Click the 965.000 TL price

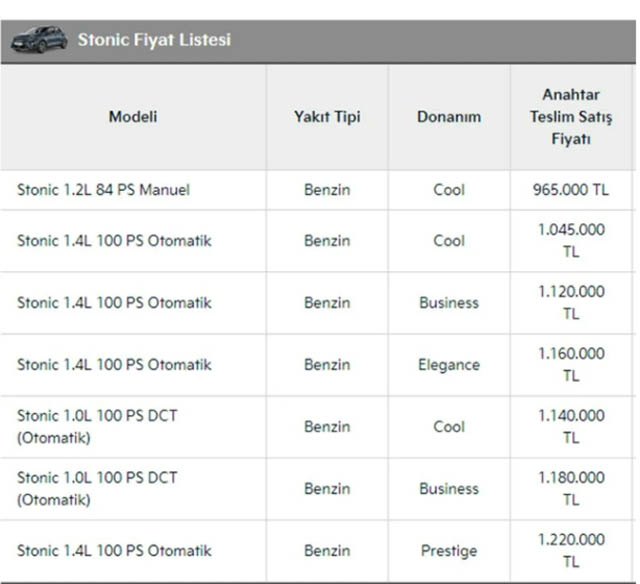(x=571, y=189)
